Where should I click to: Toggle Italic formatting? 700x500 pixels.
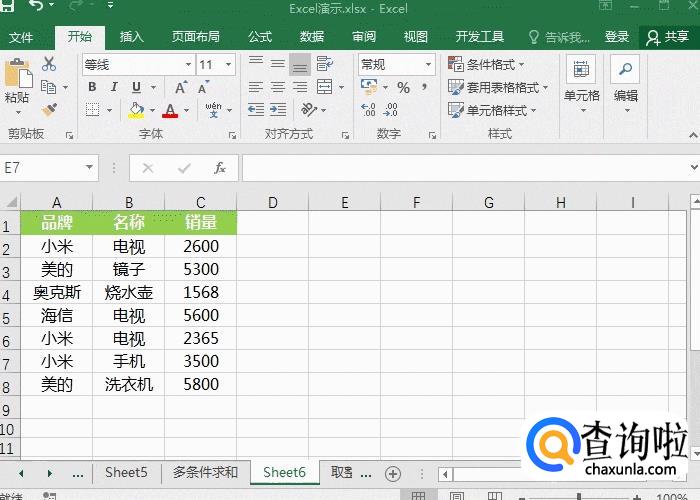(x=114, y=87)
